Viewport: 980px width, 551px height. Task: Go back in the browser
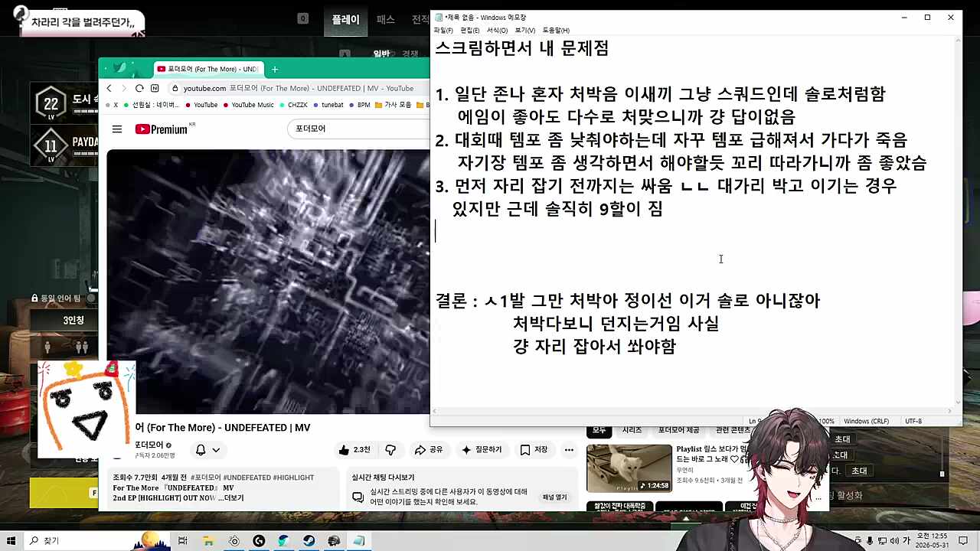(x=109, y=89)
